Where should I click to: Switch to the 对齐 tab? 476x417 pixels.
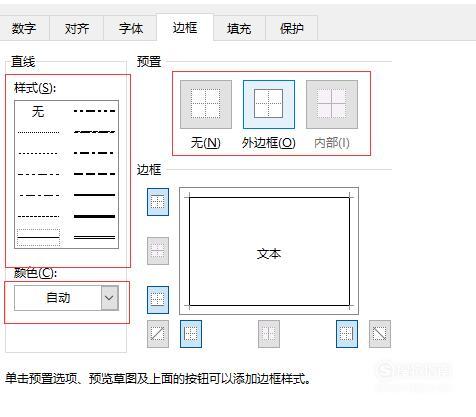click(77, 28)
